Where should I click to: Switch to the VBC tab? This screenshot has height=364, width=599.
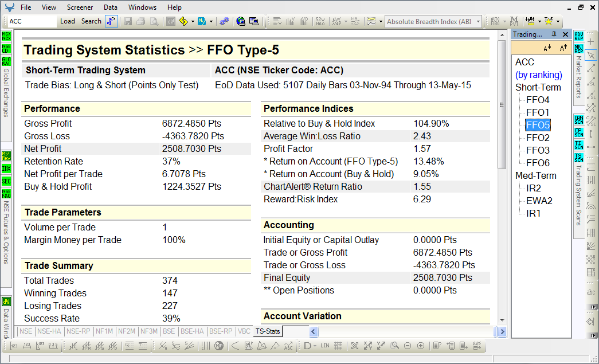pyautogui.click(x=244, y=331)
